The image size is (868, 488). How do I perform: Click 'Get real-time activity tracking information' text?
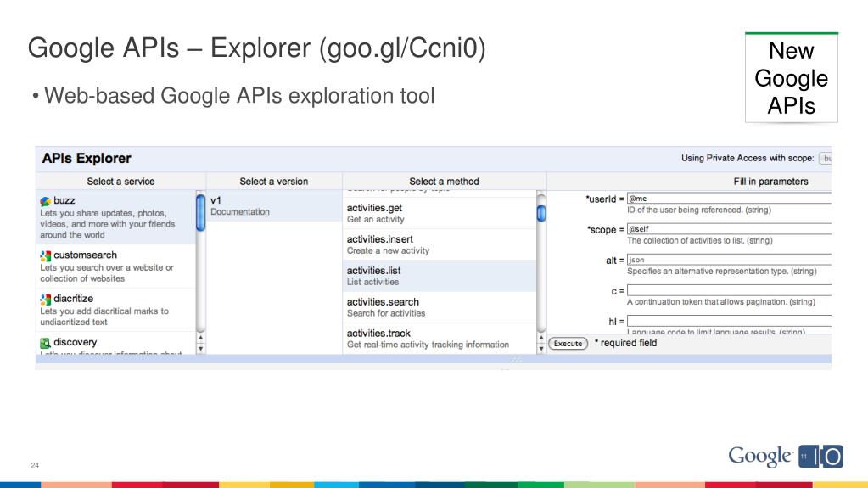(x=428, y=345)
